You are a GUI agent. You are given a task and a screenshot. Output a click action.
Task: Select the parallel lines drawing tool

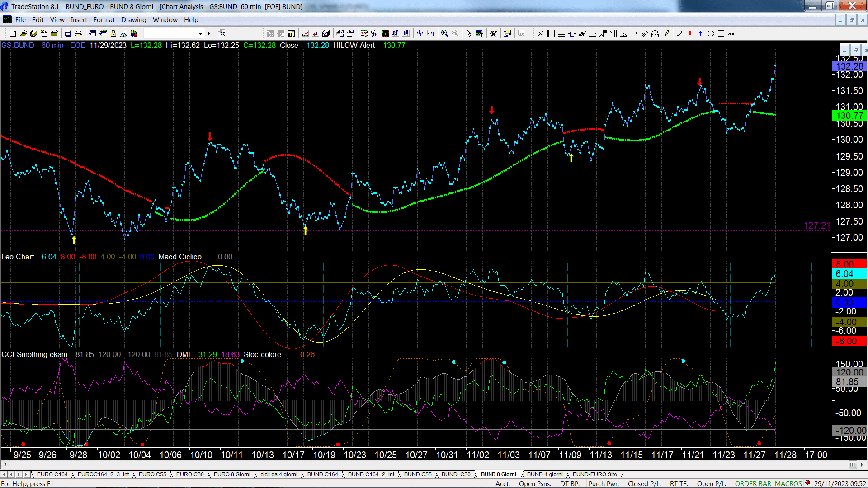click(645, 33)
